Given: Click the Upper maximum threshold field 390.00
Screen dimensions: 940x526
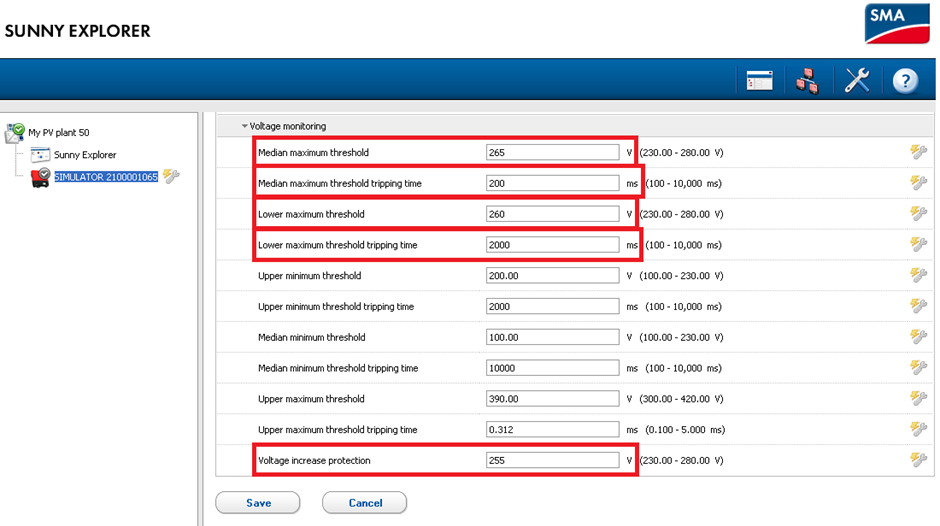Looking at the screenshot, I should click(x=552, y=399).
